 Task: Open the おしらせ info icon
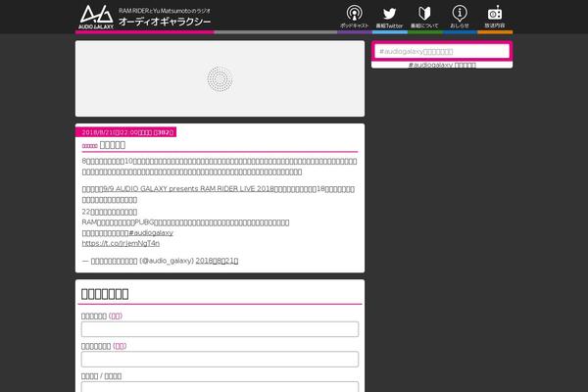[460, 17]
